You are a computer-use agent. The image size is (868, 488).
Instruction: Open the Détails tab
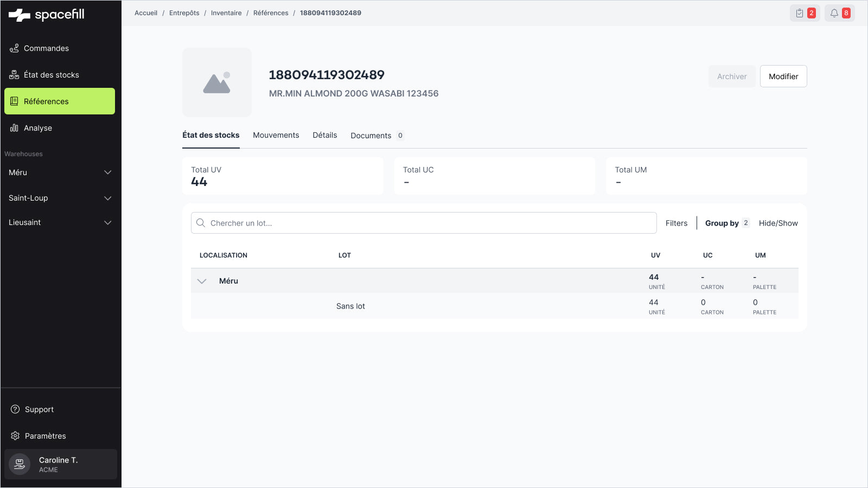324,135
